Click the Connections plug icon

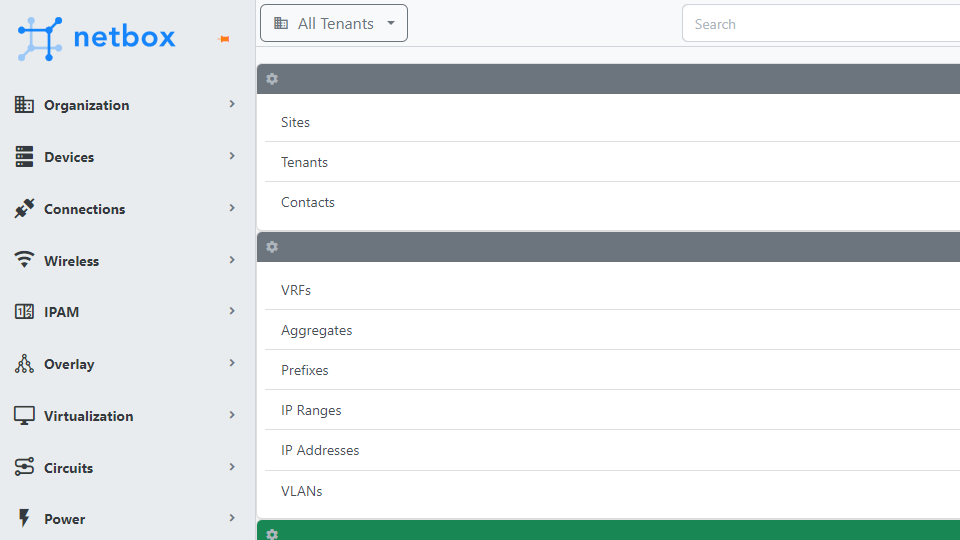pos(24,209)
